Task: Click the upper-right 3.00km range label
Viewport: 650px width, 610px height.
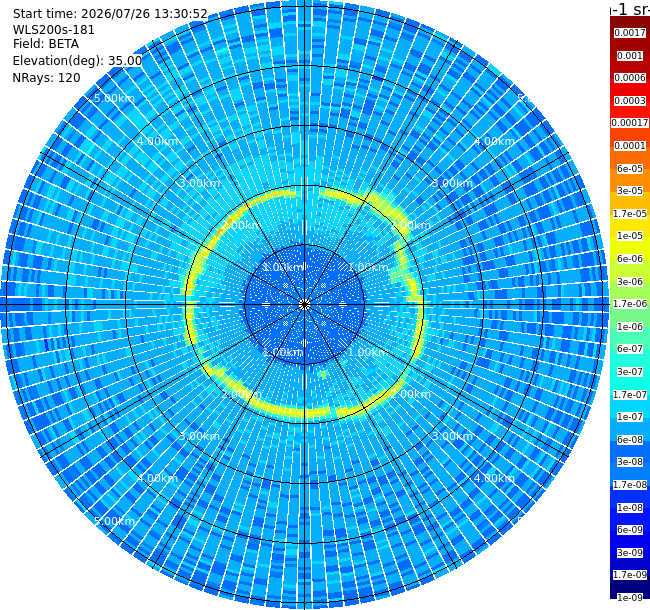Action: pos(452,183)
